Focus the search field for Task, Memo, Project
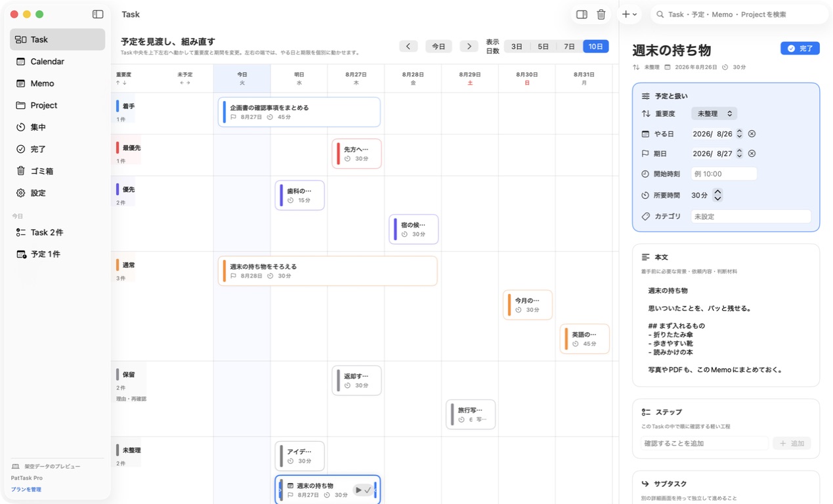This screenshot has height=504, width=833. pyautogui.click(x=739, y=14)
